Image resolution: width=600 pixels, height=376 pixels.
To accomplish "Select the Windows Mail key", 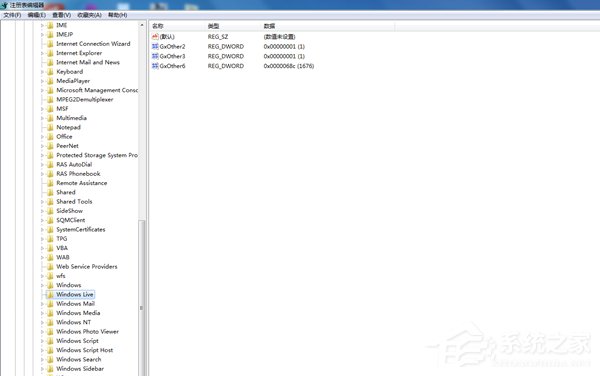I will 75,304.
